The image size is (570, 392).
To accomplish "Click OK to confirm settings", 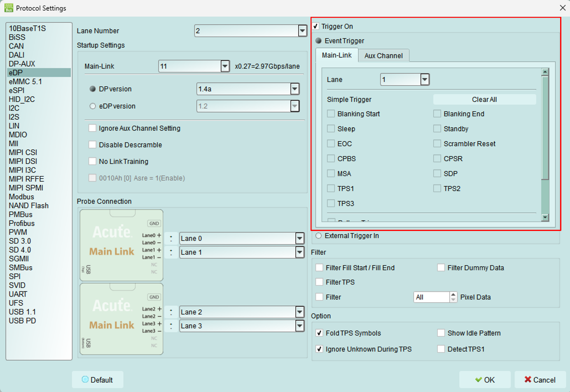I will pyautogui.click(x=485, y=380).
